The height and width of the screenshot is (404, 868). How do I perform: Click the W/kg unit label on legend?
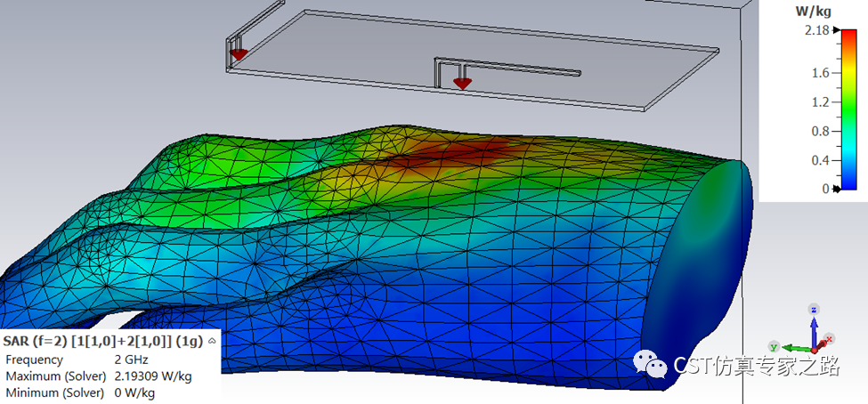pos(813,11)
